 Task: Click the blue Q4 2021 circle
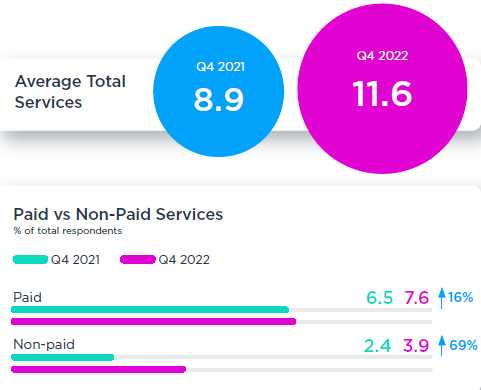(x=219, y=91)
